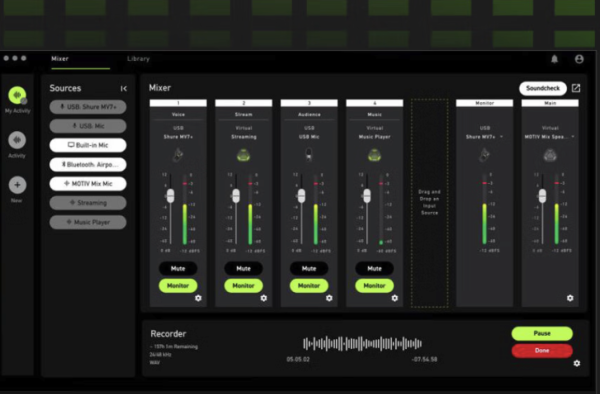Click remaining time -07:54:58

(x=424, y=360)
